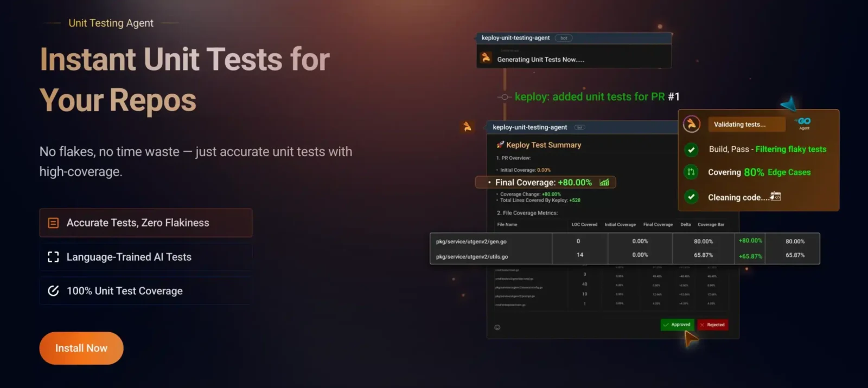Click the green check beside Build, Pass
This screenshot has width=868, height=388.
pyautogui.click(x=691, y=150)
